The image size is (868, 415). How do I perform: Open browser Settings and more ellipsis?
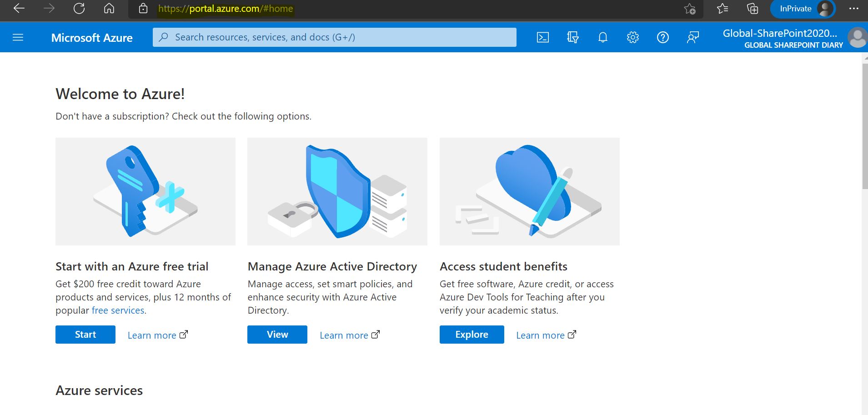pyautogui.click(x=854, y=9)
